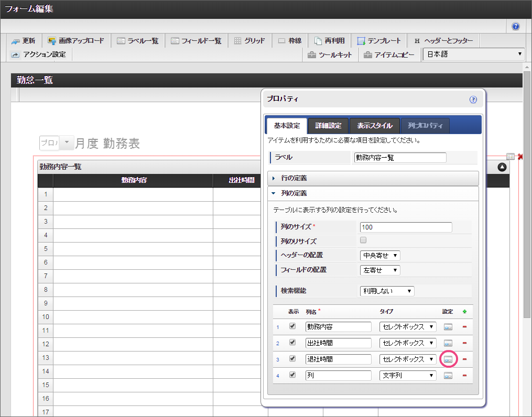532x417 pixels.
Task: Uncheck display checkbox for 列 row
Action: point(293,375)
